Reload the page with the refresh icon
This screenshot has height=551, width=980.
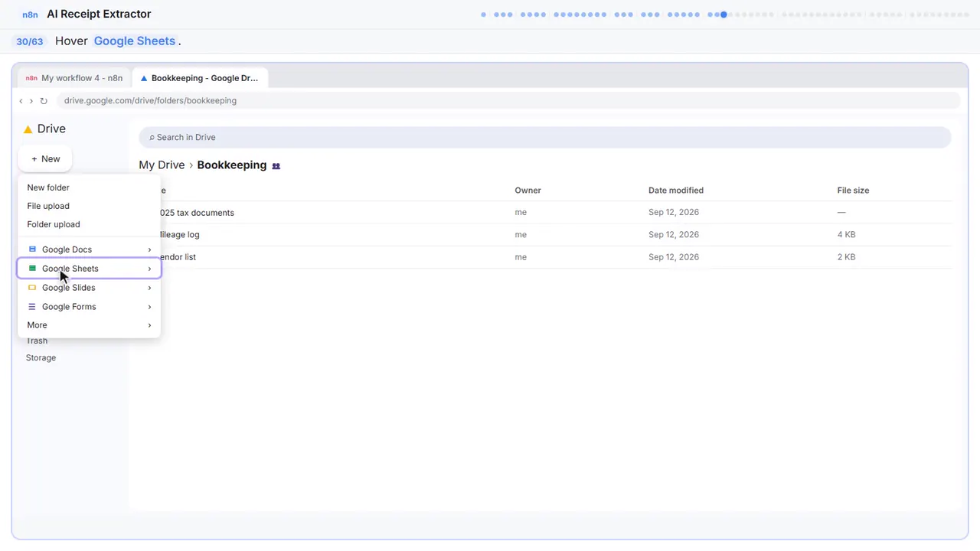(44, 101)
